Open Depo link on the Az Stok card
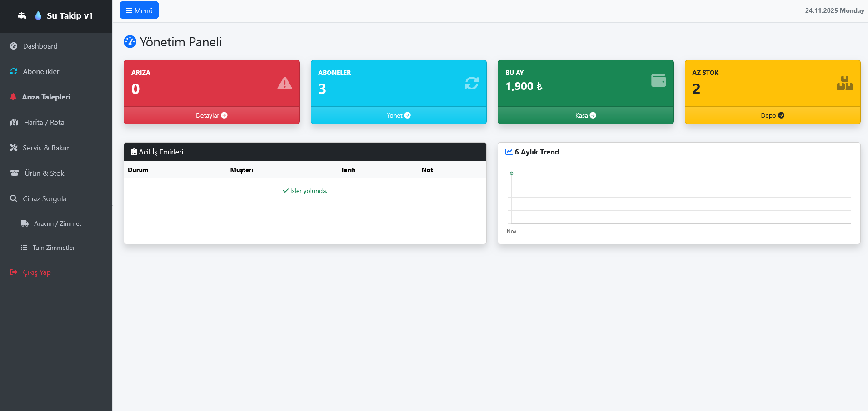868x411 pixels. pos(772,115)
